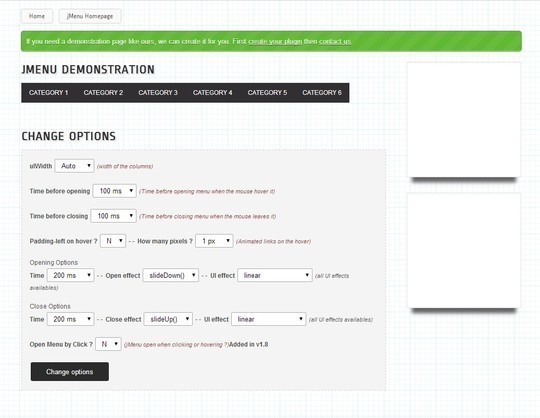Open the ulWidth dropdown
Screen dimensions: 540x418
(74, 166)
